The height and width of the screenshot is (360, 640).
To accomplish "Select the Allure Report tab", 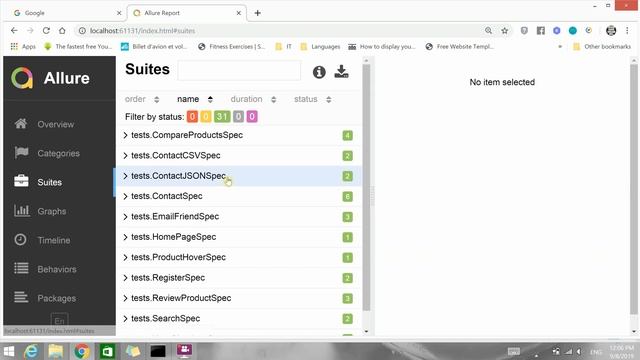I will tap(186, 13).
